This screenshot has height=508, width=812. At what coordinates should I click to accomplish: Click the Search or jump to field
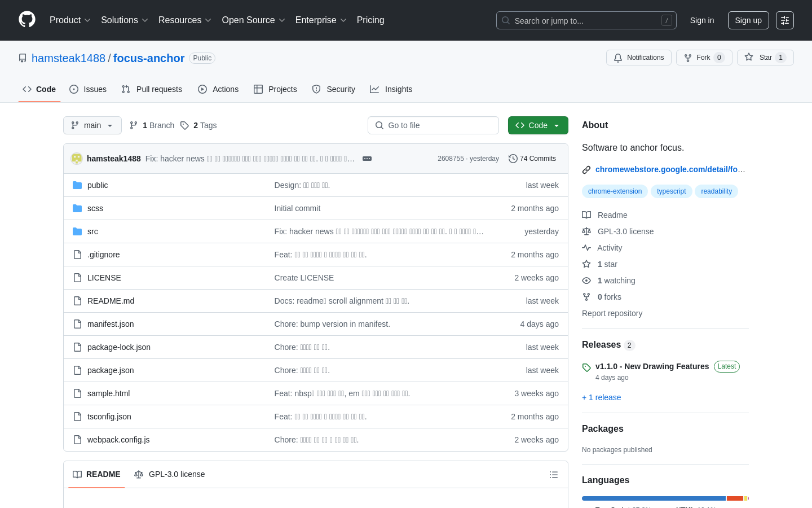(586, 20)
